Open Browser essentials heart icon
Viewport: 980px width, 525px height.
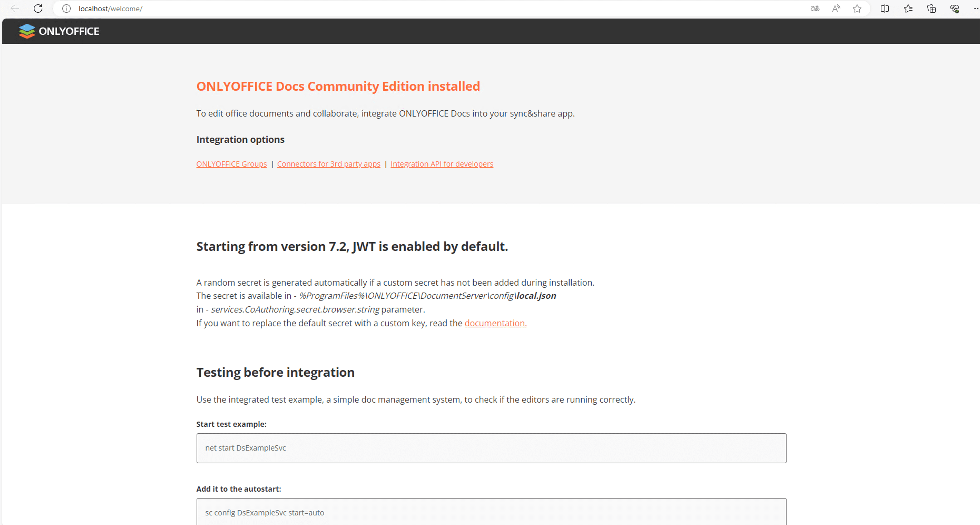[x=954, y=8]
